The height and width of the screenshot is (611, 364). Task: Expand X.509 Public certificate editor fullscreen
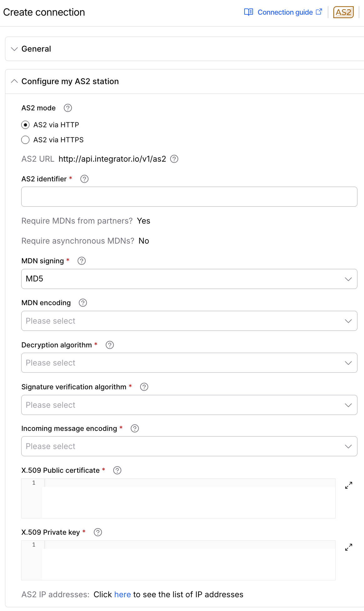click(349, 485)
